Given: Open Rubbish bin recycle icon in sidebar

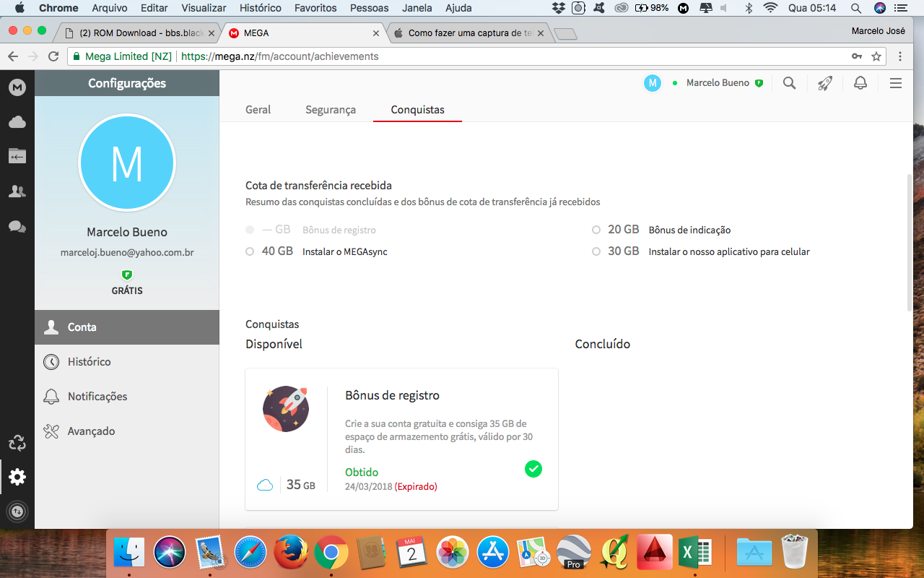Looking at the screenshot, I should [x=17, y=443].
